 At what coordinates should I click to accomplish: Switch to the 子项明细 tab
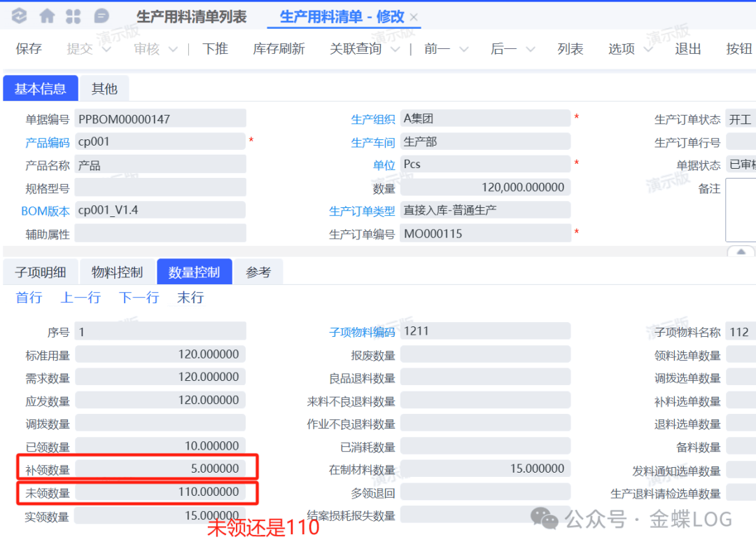tap(41, 272)
